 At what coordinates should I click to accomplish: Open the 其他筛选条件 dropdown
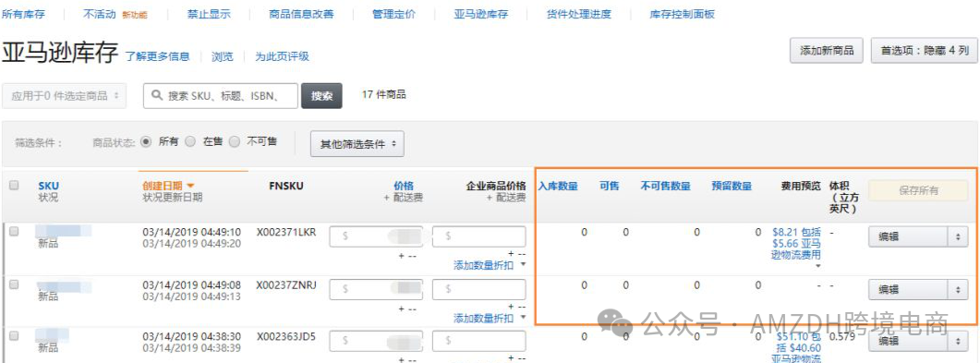click(x=357, y=144)
